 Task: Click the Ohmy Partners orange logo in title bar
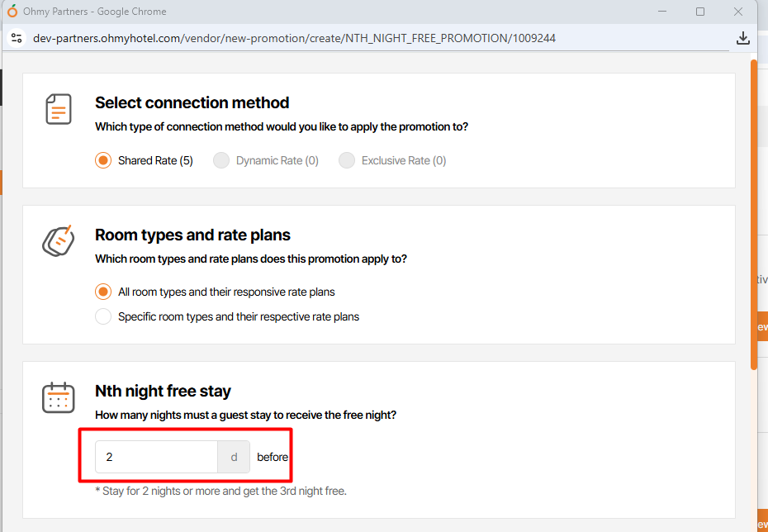[x=12, y=12]
